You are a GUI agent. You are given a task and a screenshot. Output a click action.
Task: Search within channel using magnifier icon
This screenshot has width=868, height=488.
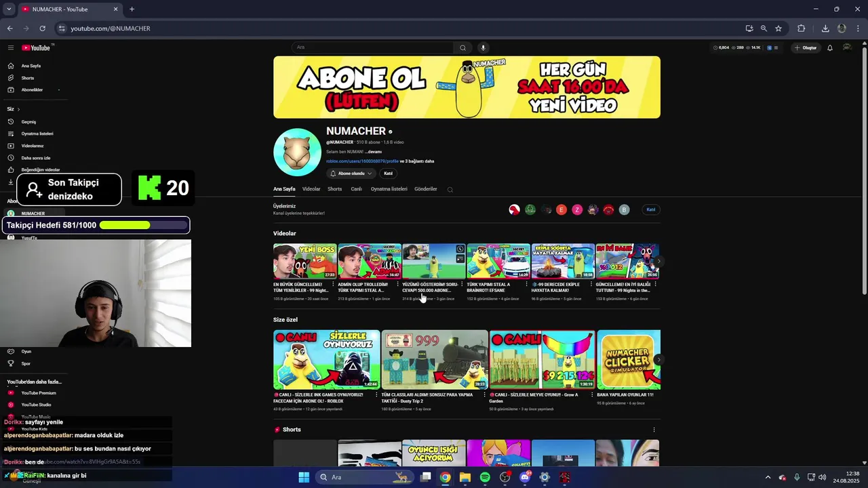pos(450,190)
